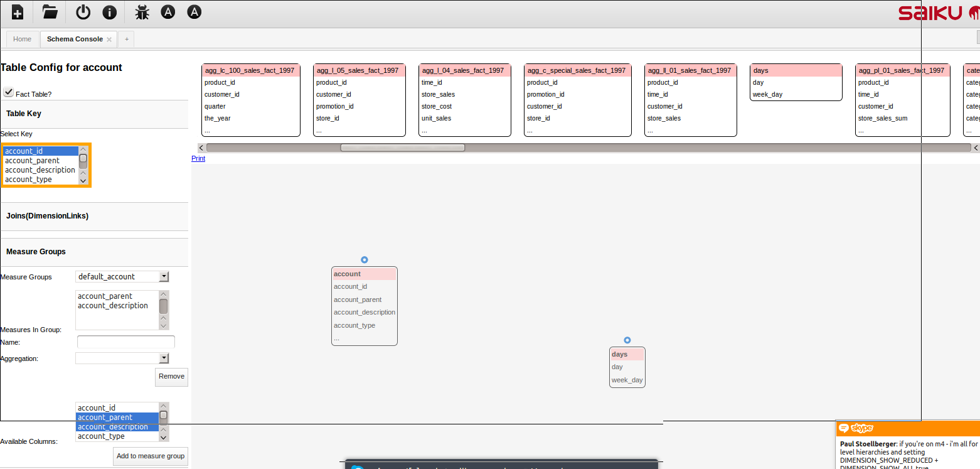Click the account table title on canvas
Screen dimensions: 980x469
pos(365,274)
